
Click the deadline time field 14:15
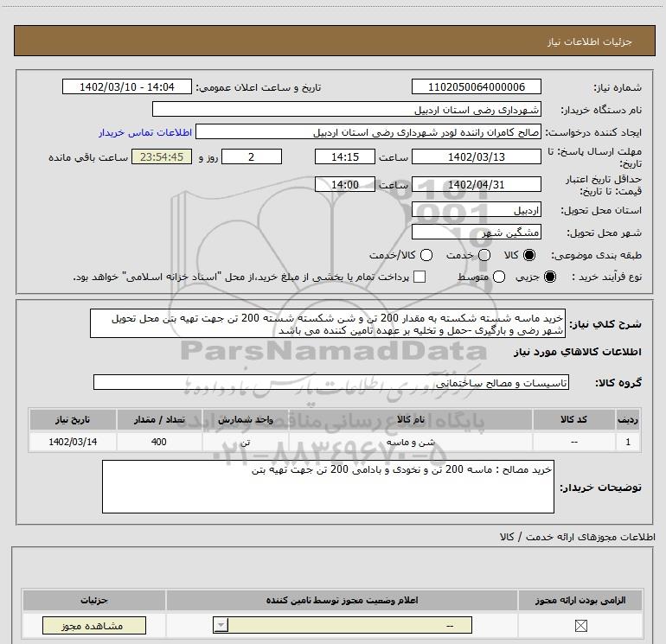(x=345, y=156)
